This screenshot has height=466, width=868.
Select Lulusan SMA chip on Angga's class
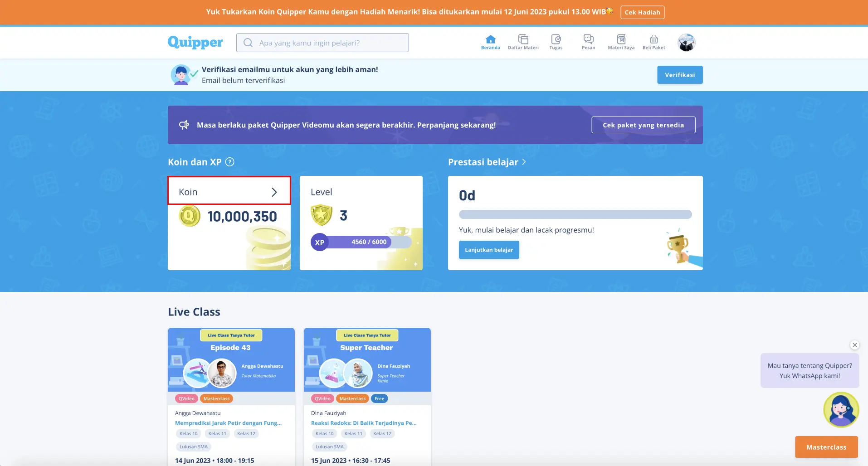pos(194,447)
